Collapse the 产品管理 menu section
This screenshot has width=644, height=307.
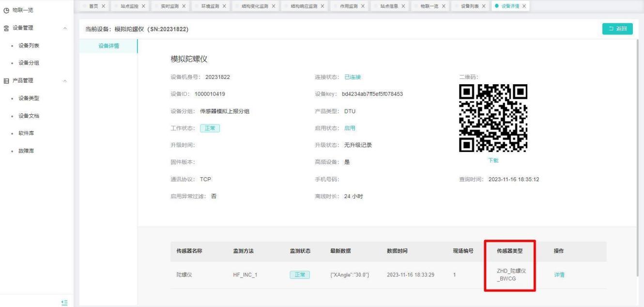point(65,80)
